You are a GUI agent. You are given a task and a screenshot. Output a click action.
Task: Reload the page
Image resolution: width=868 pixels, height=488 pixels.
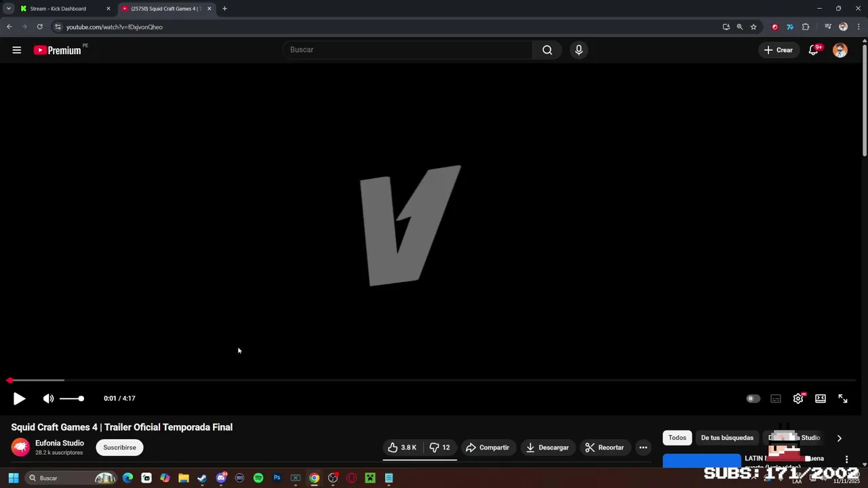pyautogui.click(x=40, y=27)
